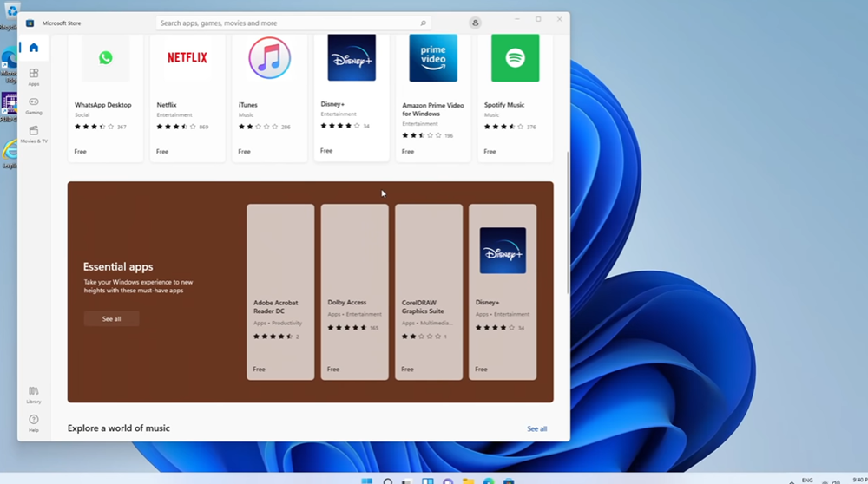
Task: Click the Netflix app icon
Action: [187, 57]
